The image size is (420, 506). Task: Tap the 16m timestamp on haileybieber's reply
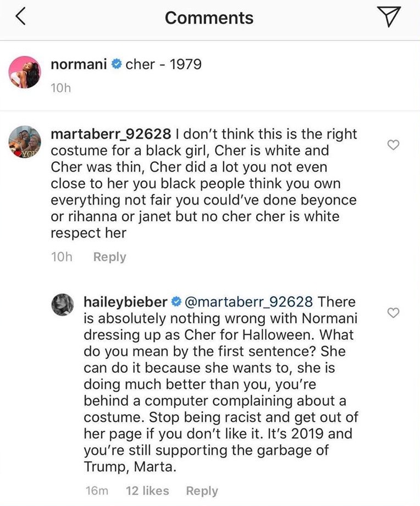(97, 491)
